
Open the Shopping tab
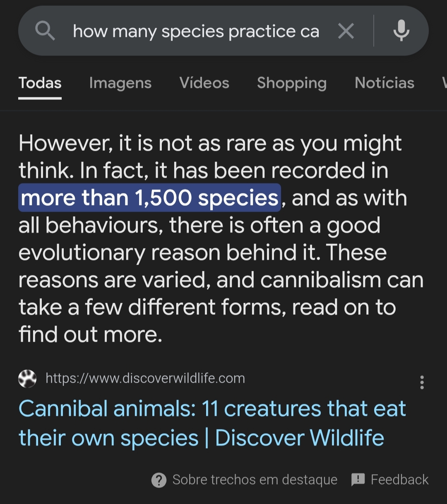292,83
